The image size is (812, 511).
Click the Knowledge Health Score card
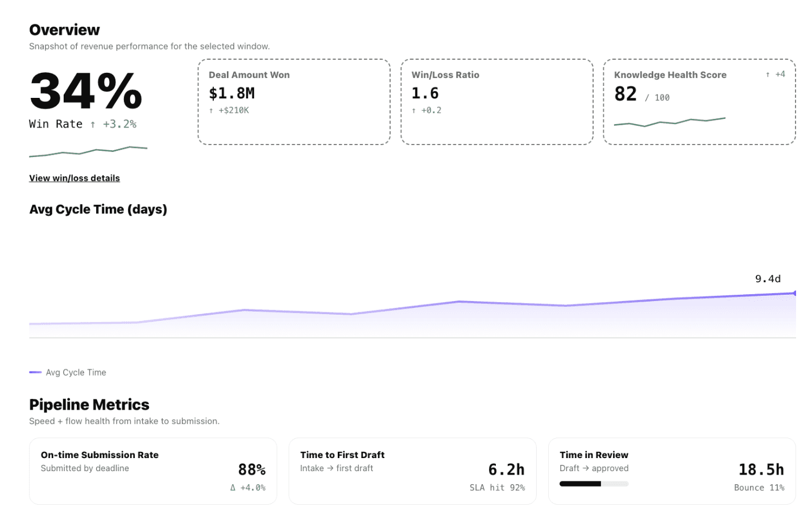tap(700, 101)
